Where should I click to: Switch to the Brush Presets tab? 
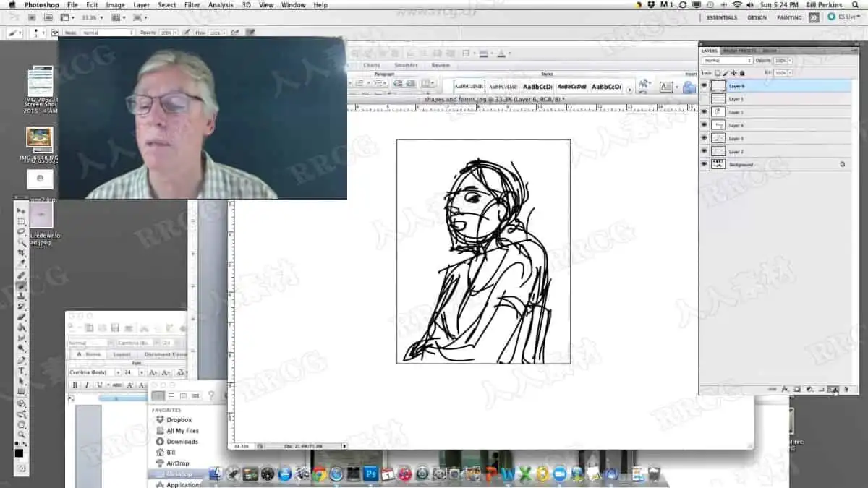[x=739, y=51]
